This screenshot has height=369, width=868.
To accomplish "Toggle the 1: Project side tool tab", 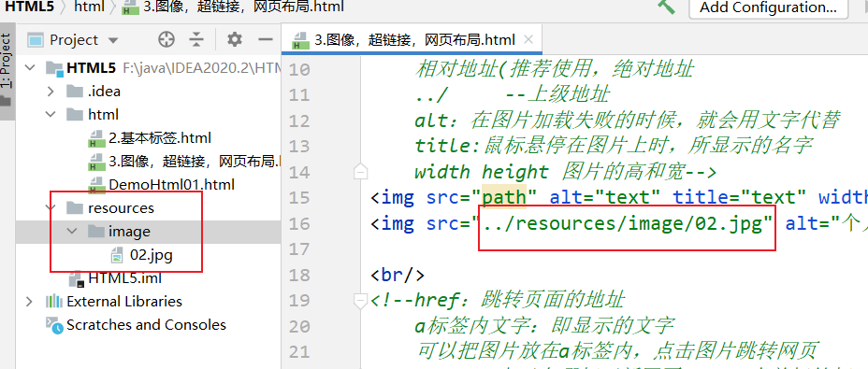I will coord(7,71).
